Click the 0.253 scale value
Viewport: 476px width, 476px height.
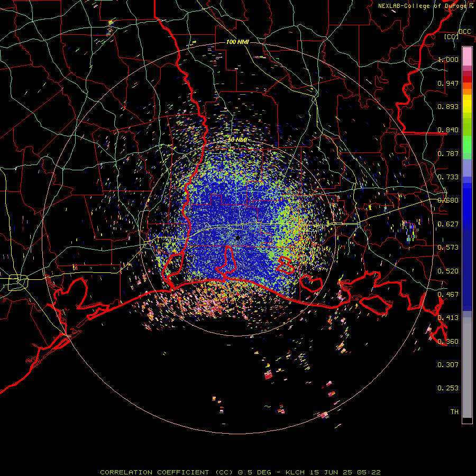point(448,388)
